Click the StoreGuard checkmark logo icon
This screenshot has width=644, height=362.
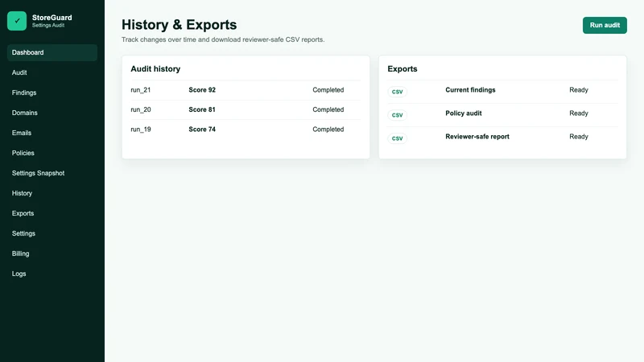click(17, 21)
